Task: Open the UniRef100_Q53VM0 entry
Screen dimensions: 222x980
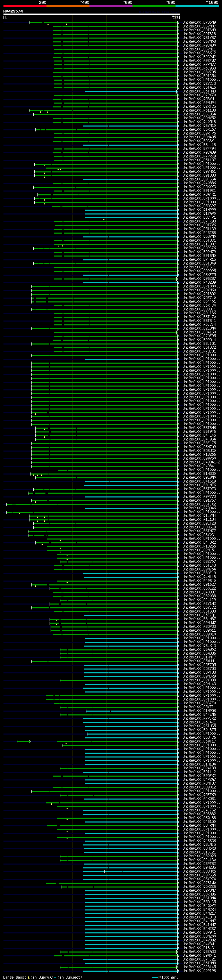Action: (199, 236)
